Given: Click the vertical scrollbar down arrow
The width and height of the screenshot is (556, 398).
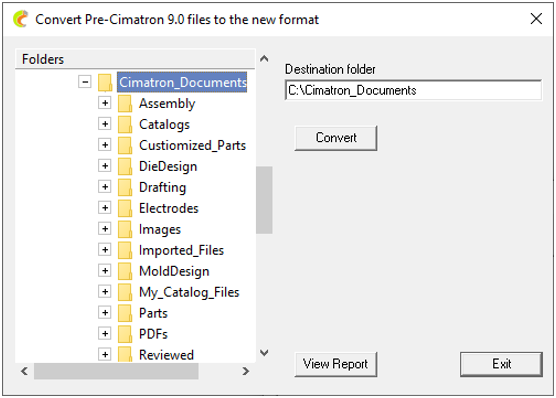Looking at the screenshot, I should (x=264, y=353).
